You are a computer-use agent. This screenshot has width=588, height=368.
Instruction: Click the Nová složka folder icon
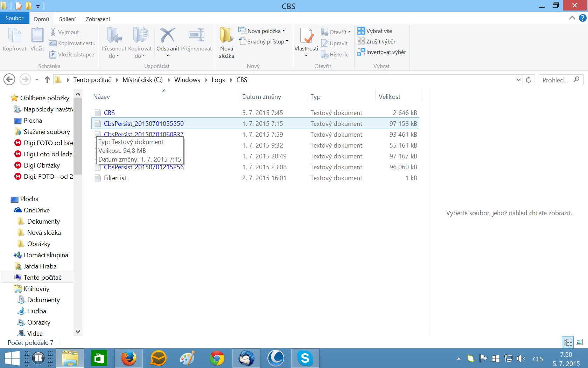[x=226, y=35]
